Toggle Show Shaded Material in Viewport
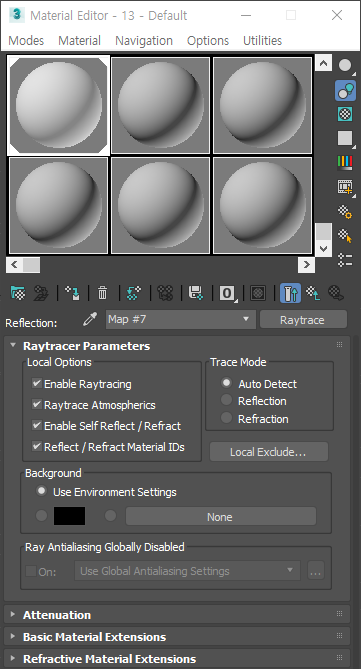Image resolution: width=361 pixels, height=669 pixels. coord(259,293)
